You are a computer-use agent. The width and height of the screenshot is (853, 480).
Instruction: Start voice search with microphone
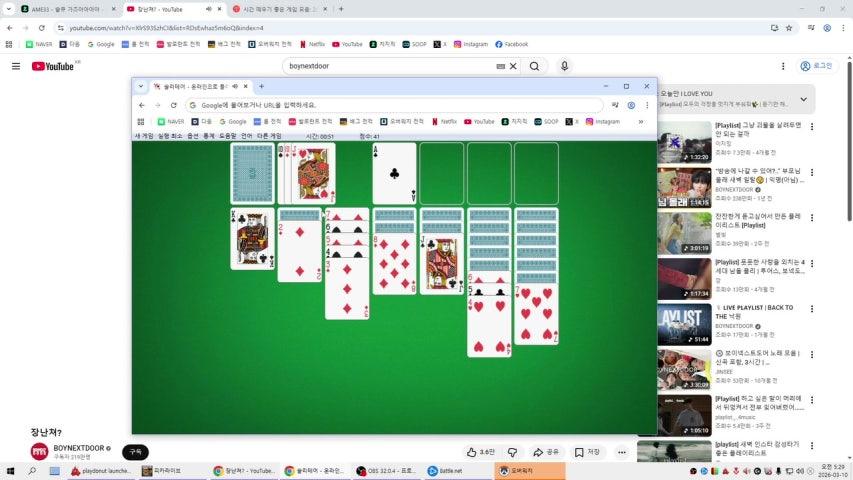[564, 66]
